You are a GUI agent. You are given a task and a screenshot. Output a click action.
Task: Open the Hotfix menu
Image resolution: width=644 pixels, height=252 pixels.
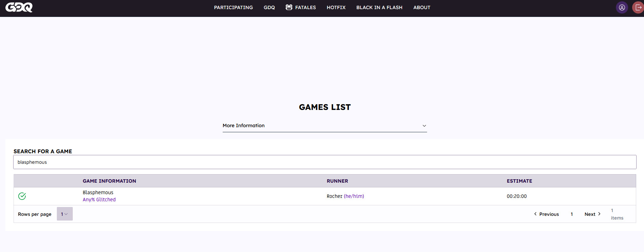click(x=336, y=7)
